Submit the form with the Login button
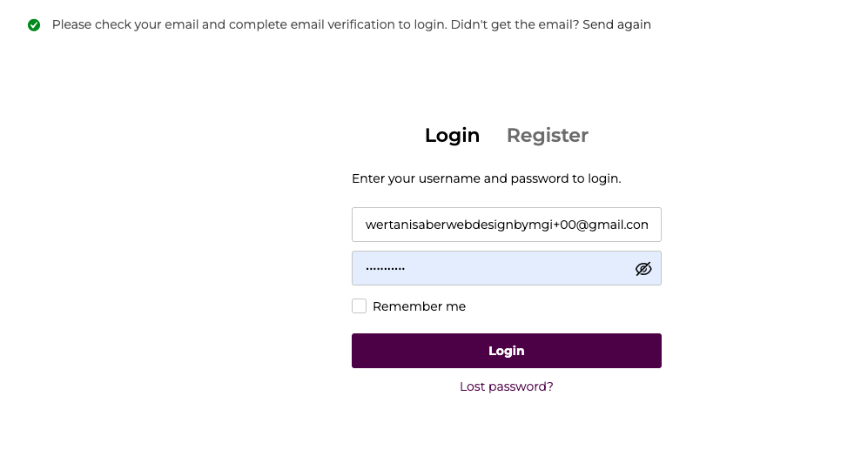 pos(506,351)
